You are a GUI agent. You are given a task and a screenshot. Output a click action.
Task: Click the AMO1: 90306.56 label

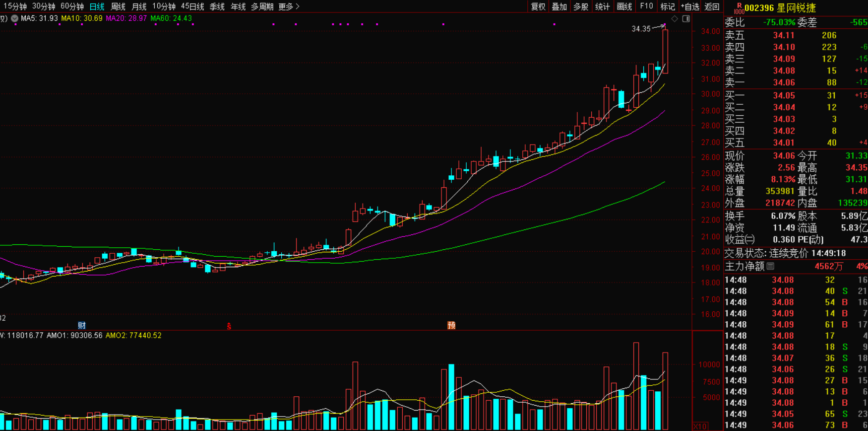coord(74,336)
